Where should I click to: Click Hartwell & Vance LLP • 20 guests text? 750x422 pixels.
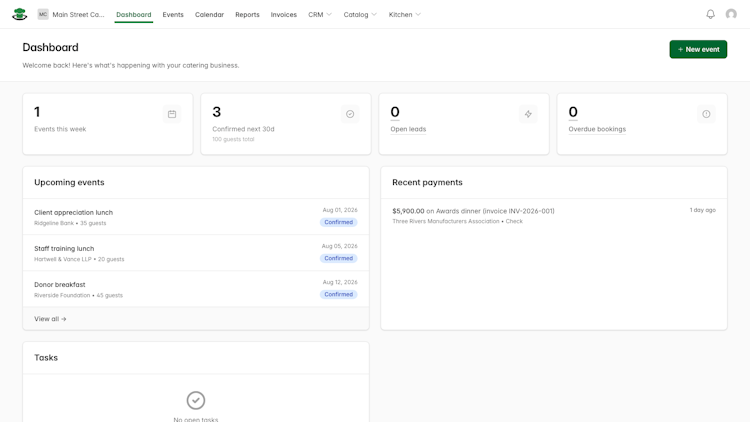[x=79, y=259]
